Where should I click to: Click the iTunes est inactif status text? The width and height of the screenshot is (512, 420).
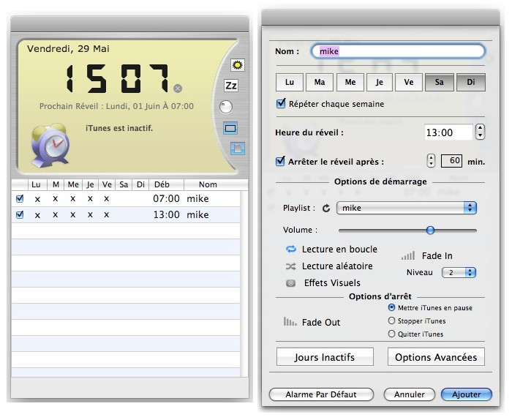click(119, 128)
